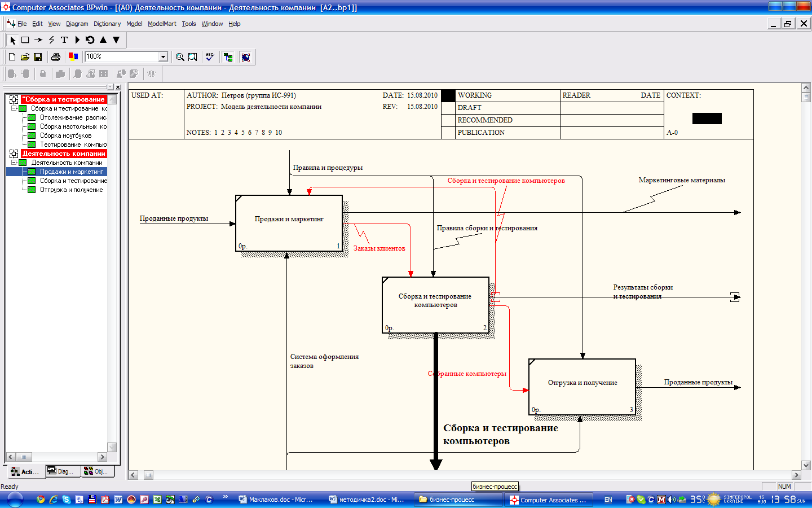The image size is (812, 508).
Task: Open the View menu
Action: pyautogui.click(x=54, y=24)
